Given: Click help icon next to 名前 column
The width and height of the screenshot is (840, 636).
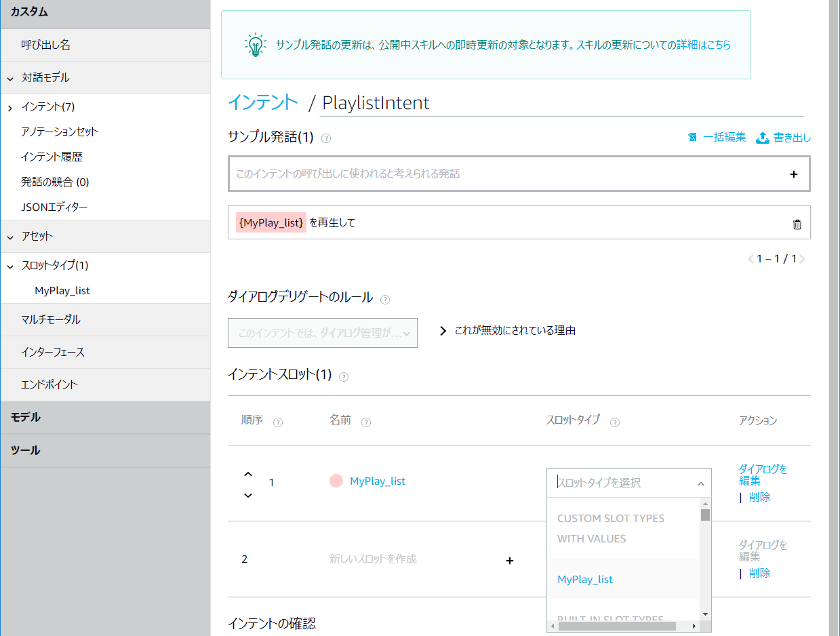Looking at the screenshot, I should (366, 422).
